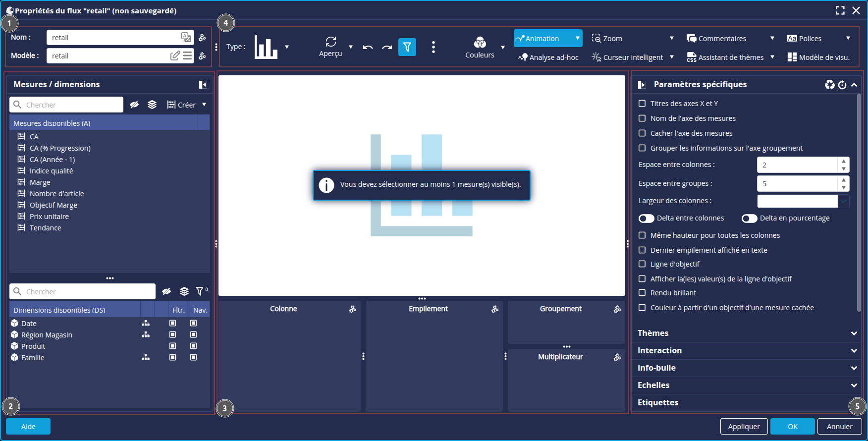Viewport: 868px width, 441px height.
Task: Open the chart Type dropdown arrow
Action: click(287, 47)
